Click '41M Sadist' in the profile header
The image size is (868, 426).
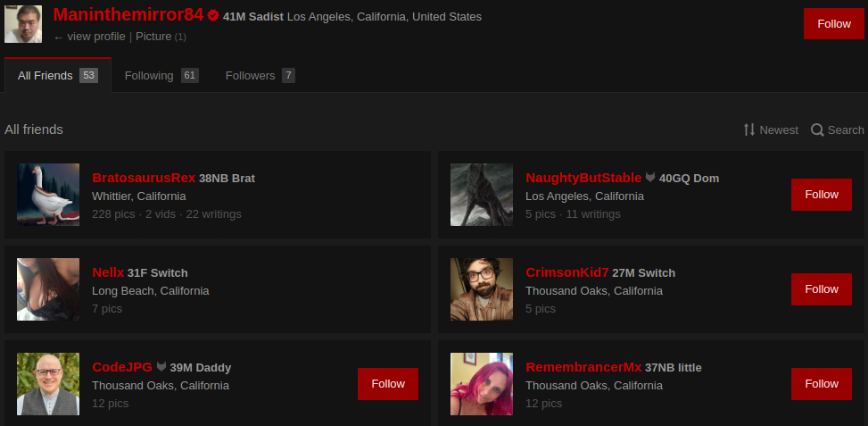point(253,17)
